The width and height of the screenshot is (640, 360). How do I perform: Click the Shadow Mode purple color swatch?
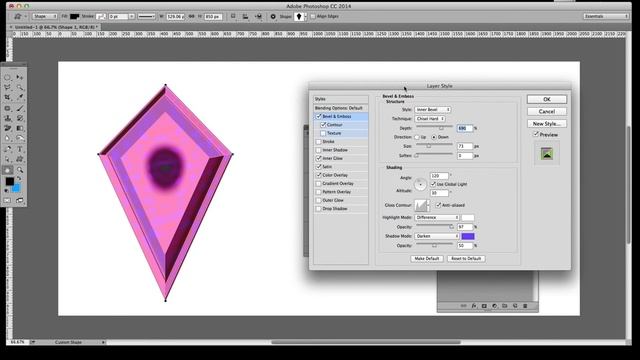pyautogui.click(x=468, y=236)
